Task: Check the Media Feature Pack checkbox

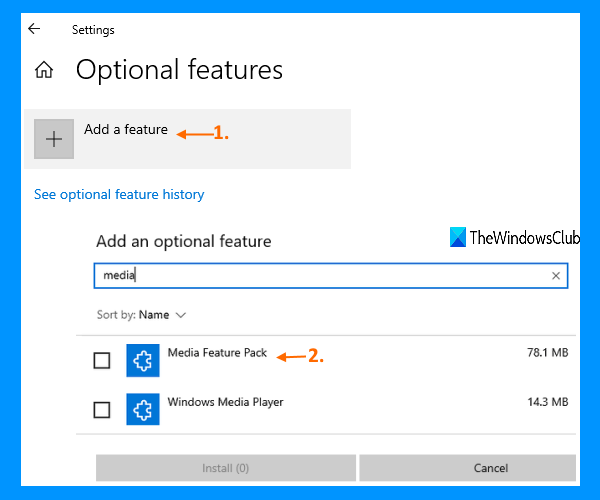Action: pos(101,361)
